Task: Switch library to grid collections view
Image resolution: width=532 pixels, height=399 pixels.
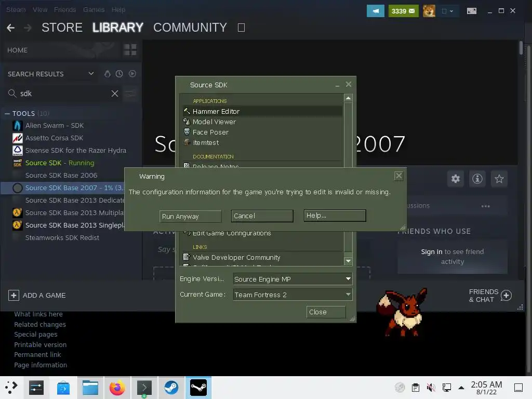Action: 130,50
